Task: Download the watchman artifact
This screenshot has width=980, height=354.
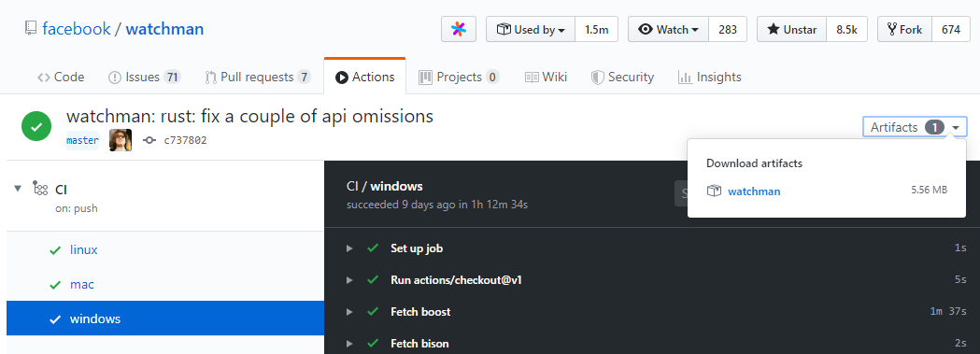Action: (754, 191)
